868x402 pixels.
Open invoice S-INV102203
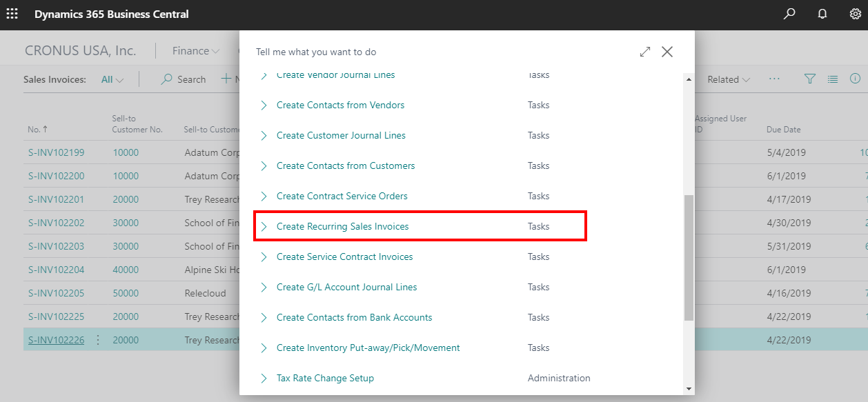click(x=56, y=246)
